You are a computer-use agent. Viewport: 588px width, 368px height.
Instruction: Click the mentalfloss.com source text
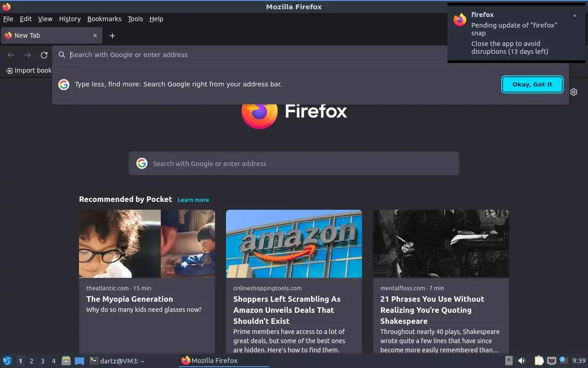[x=403, y=288]
